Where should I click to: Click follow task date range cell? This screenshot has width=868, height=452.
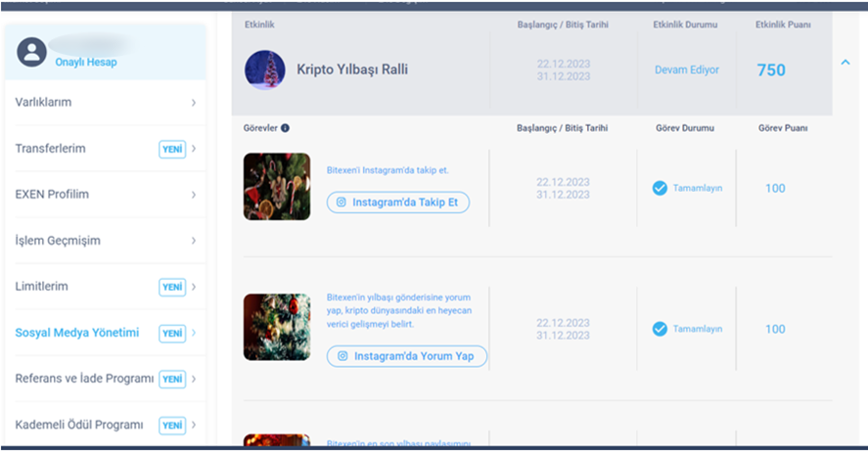click(x=563, y=188)
